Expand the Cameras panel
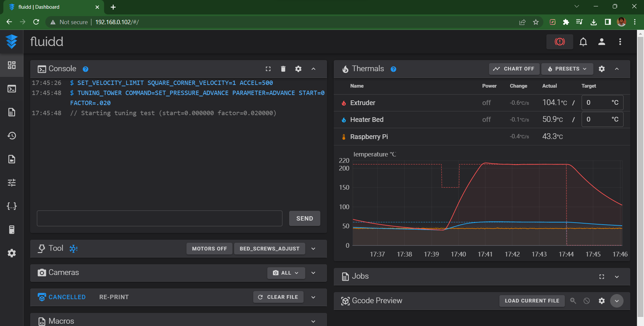 tap(313, 273)
